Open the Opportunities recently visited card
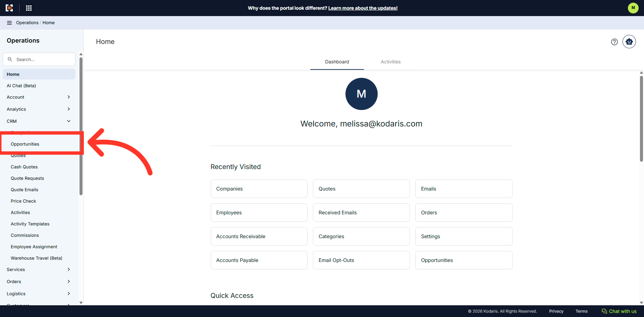Viewport: 644px width, 317px height. click(464, 260)
